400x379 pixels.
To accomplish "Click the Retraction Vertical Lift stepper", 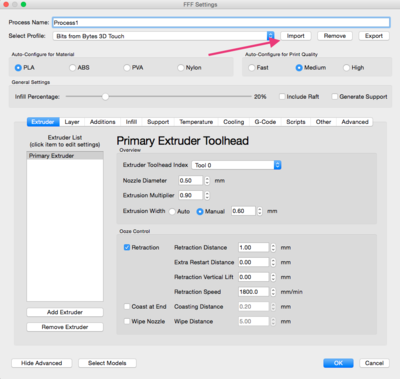I will pos(273,277).
